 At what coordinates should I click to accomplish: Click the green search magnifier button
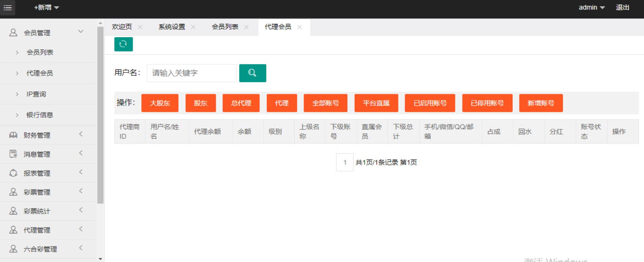pos(252,73)
